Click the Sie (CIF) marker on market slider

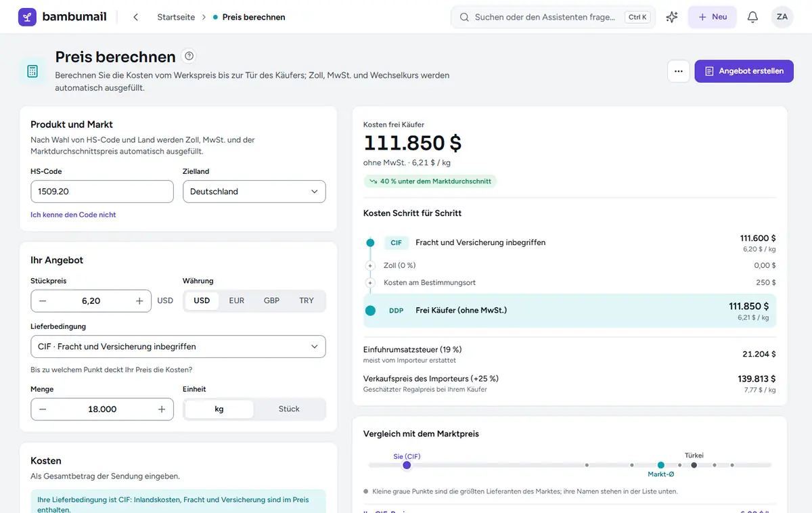click(407, 465)
